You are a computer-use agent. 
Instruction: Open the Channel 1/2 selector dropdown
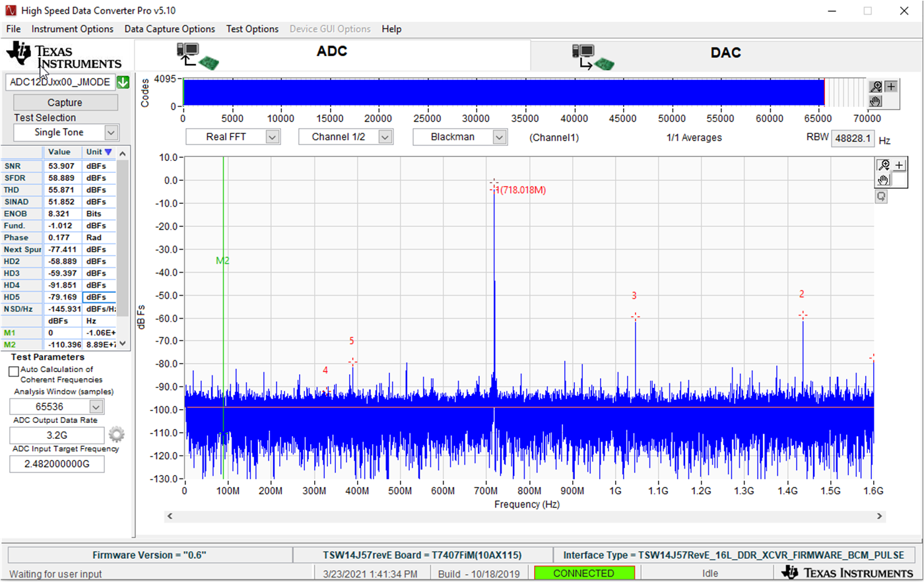385,137
